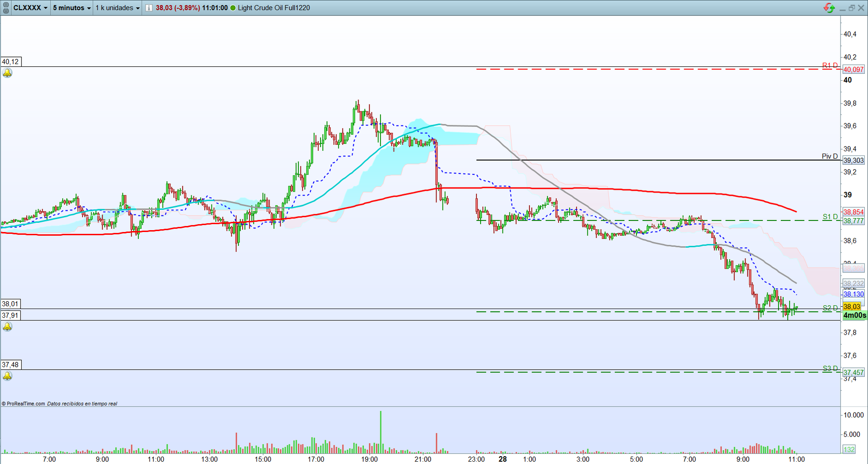
Task: Click the 37,457 S3 price tag
Action: [x=854, y=373]
